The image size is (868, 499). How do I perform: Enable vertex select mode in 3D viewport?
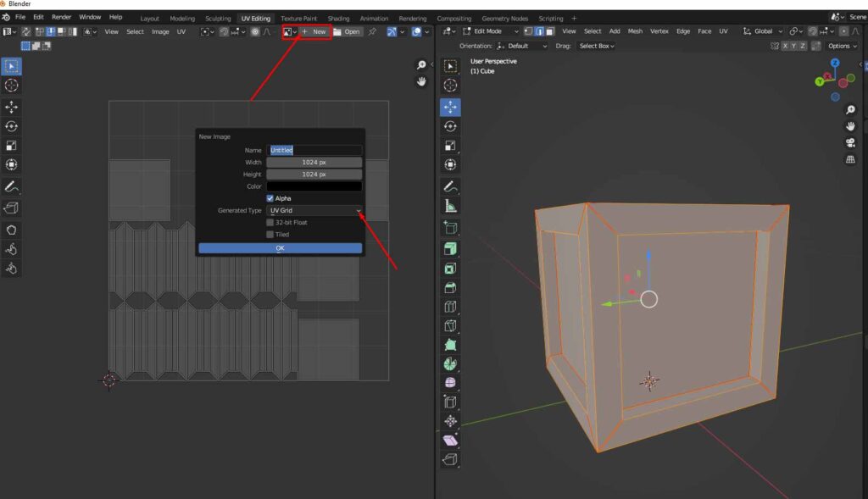coord(528,31)
